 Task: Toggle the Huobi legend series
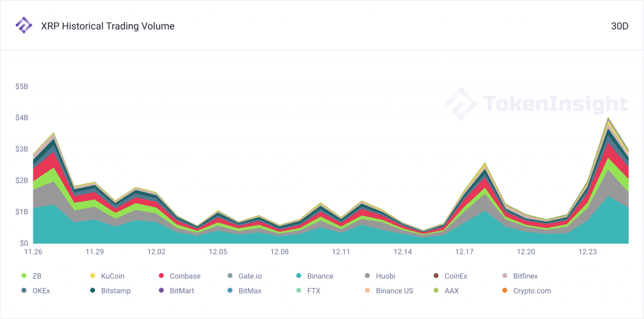click(380, 276)
